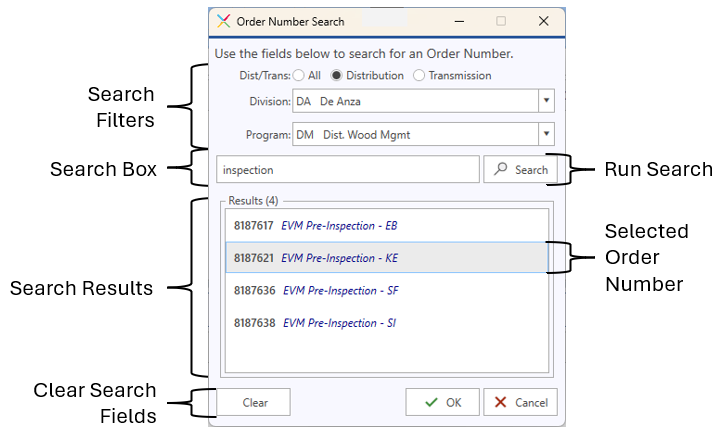Click the Order Number Search title bar text
This screenshot has width=721, height=436.
pyautogui.click(x=290, y=21)
